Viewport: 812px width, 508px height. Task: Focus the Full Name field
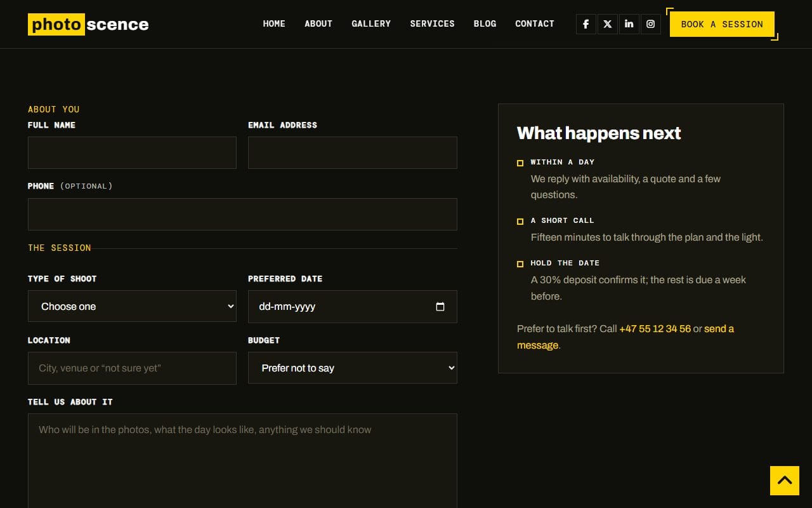132,152
